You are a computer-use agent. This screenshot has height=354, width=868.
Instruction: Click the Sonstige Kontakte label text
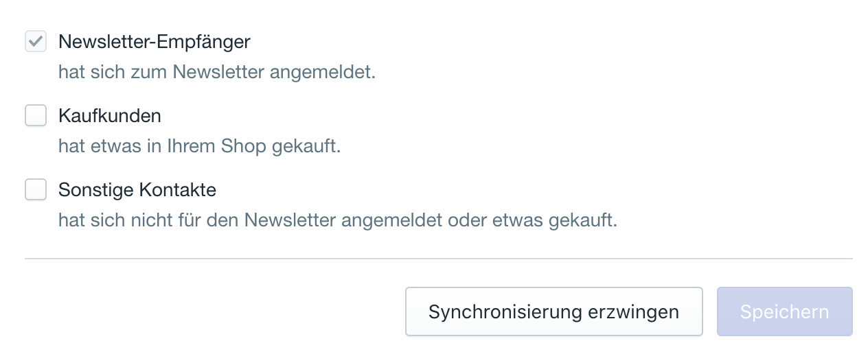[137, 190]
